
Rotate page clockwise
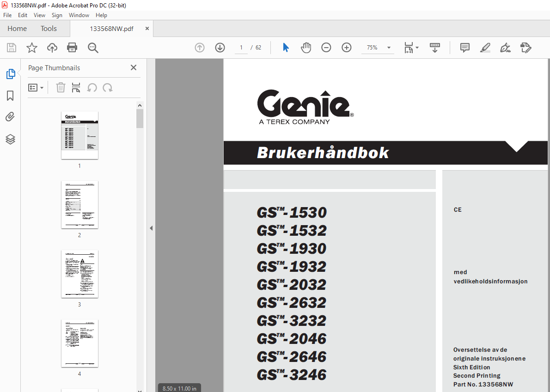pos(107,87)
